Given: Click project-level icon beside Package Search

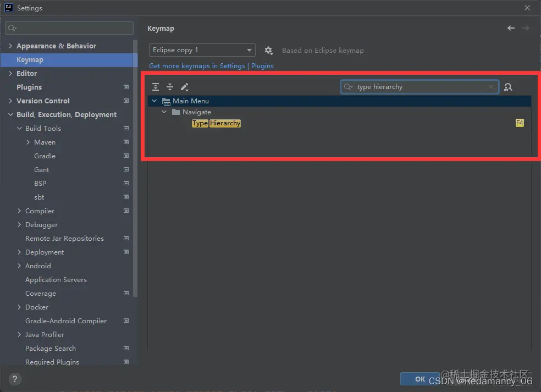Looking at the screenshot, I should [126, 349].
